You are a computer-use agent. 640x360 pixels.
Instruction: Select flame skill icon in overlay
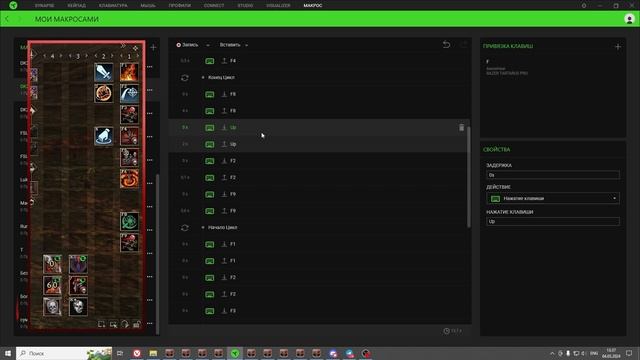(129, 72)
